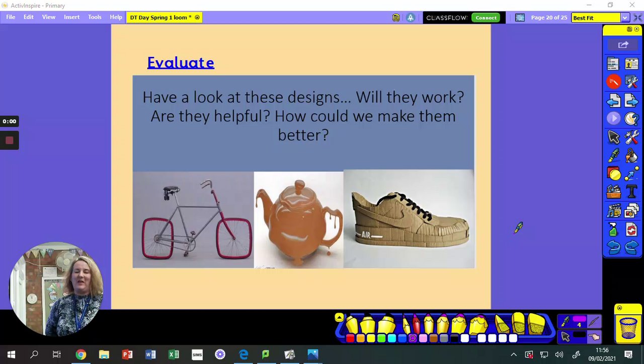The width and height of the screenshot is (644, 364).
Task: Open PowerPoint from the taskbar
Action: click(x=127, y=354)
